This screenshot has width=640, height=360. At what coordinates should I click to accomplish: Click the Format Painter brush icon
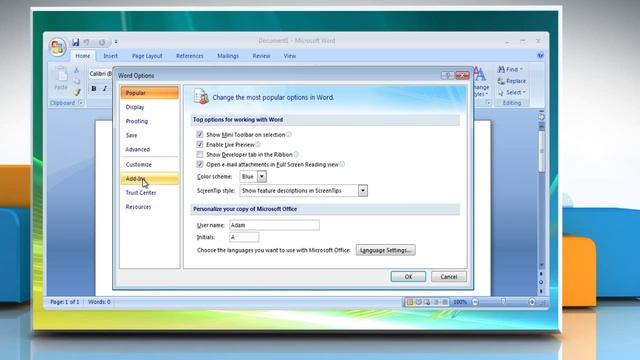pos(76,92)
